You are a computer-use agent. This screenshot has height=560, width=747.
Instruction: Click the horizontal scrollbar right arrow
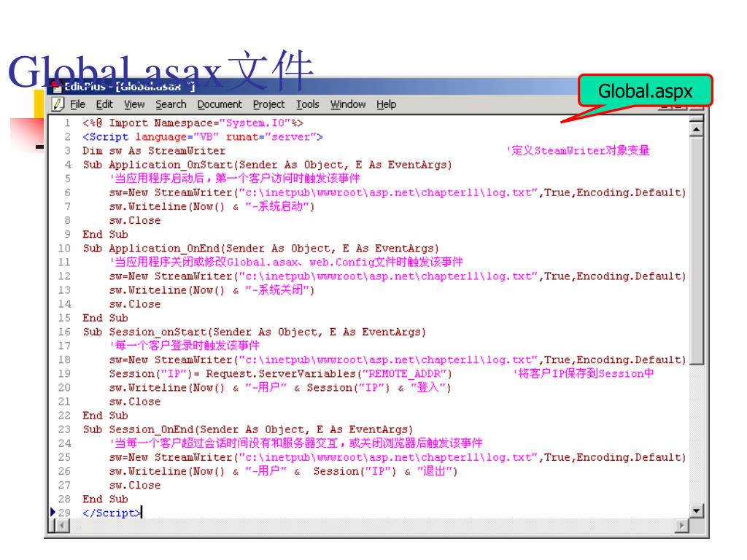coord(682,526)
